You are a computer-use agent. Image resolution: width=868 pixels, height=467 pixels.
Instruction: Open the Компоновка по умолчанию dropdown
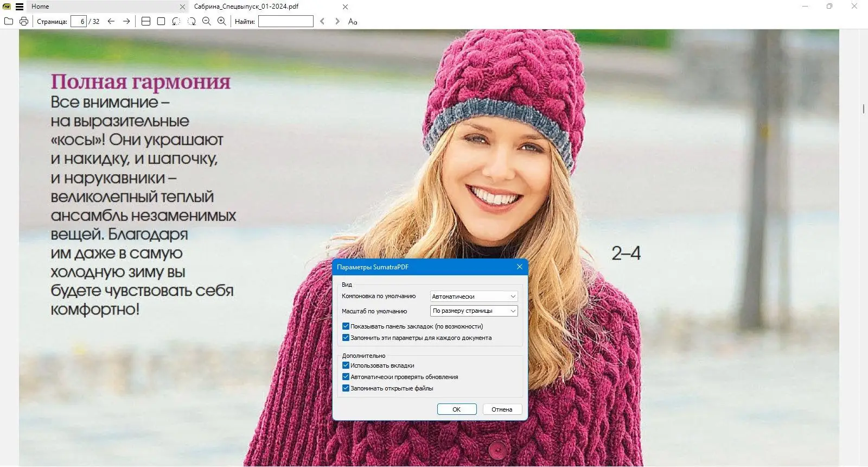474,296
